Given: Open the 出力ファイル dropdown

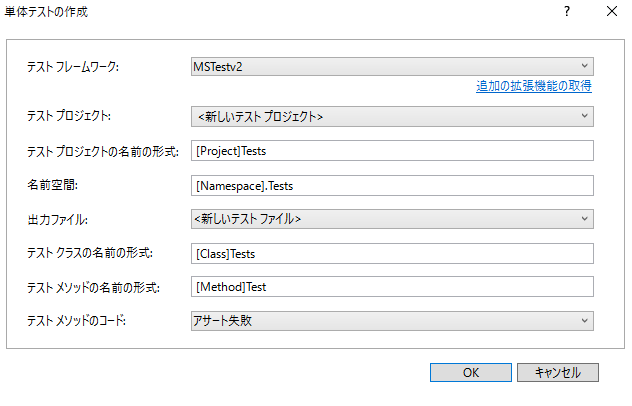Looking at the screenshot, I should 392,219.
